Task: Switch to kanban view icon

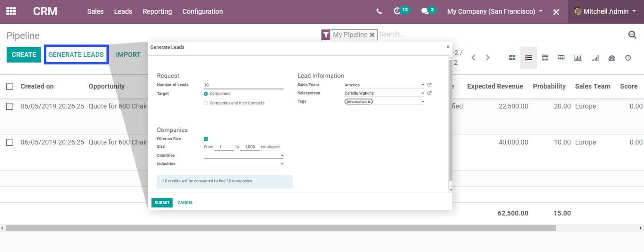Action: tap(512, 58)
